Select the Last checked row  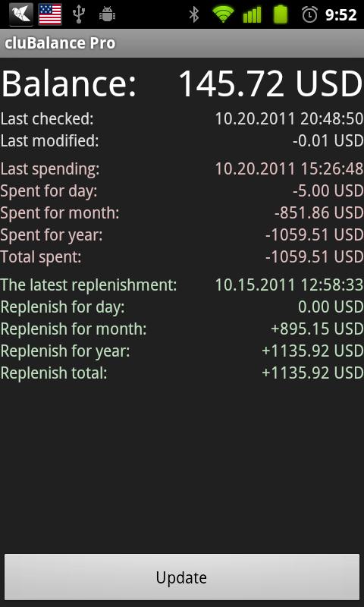pos(182,119)
